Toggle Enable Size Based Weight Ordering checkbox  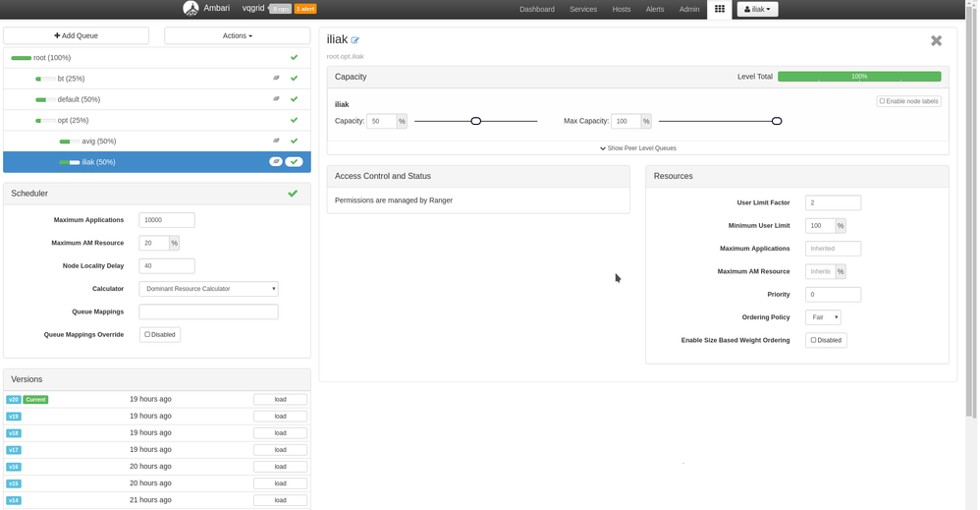tap(813, 340)
